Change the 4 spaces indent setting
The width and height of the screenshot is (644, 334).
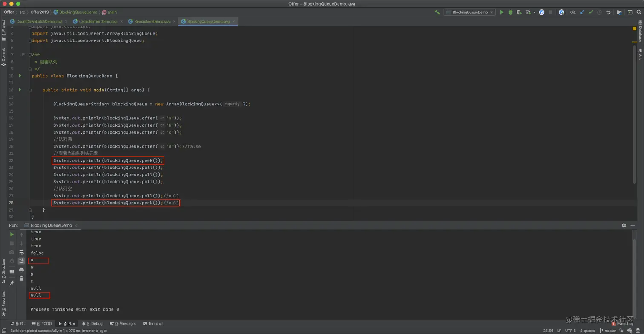(587, 331)
